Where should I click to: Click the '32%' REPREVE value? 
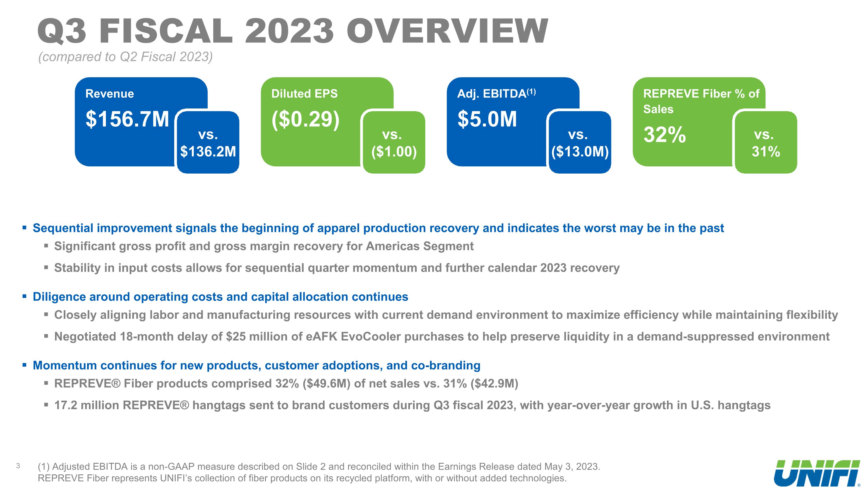(665, 135)
